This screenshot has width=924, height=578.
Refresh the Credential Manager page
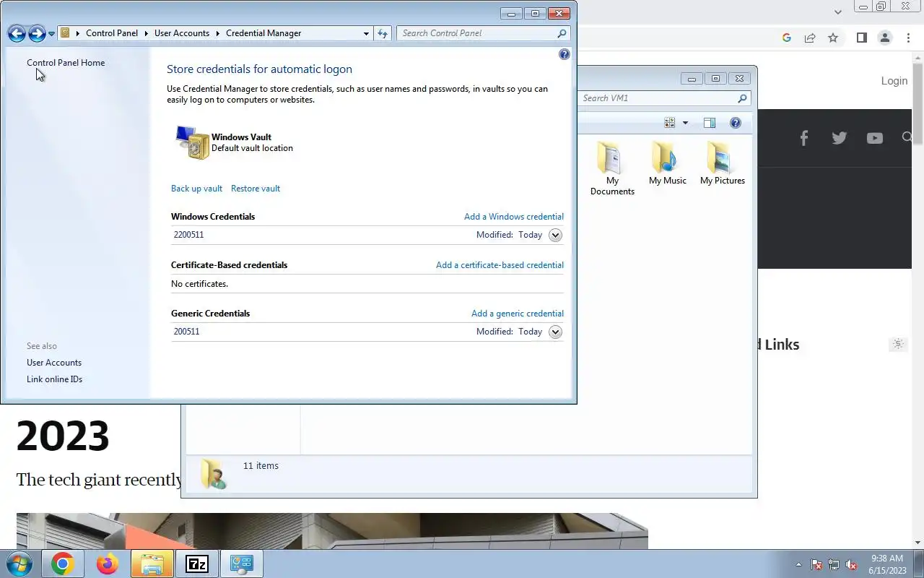(383, 33)
